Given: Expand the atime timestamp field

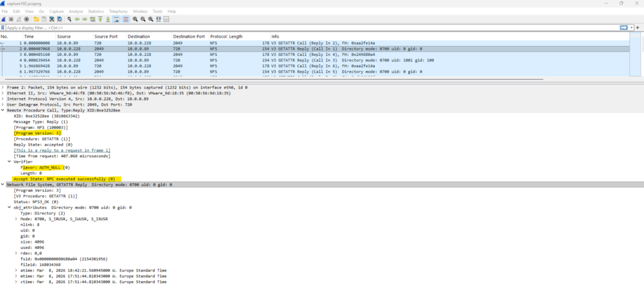Looking at the screenshot, I should [16, 270].
